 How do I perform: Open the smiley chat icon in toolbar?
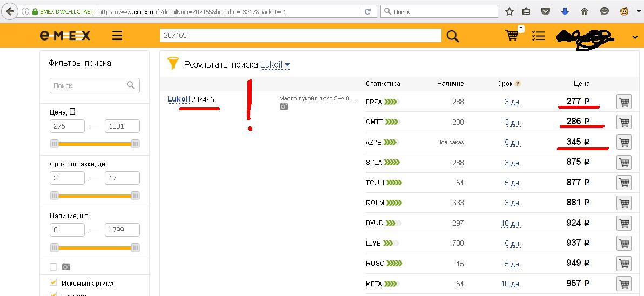pyautogui.click(x=605, y=11)
